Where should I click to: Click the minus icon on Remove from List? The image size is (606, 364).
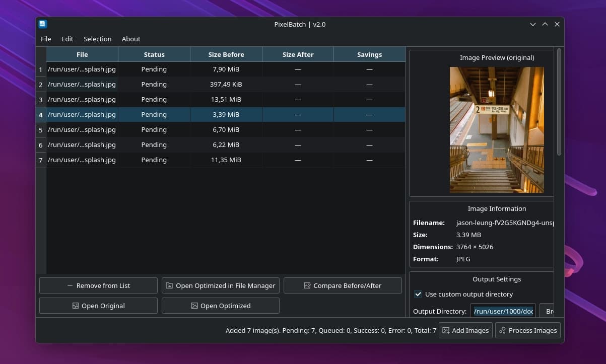point(70,285)
